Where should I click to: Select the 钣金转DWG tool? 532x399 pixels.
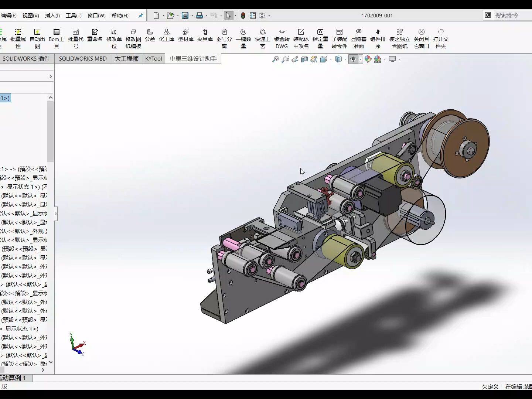(x=282, y=38)
